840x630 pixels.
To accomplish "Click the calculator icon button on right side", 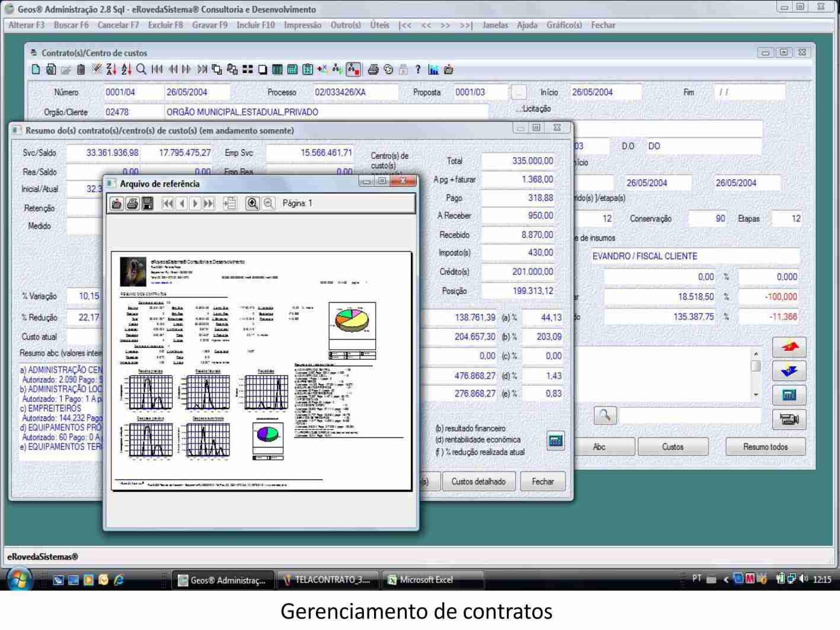I will 789,395.
